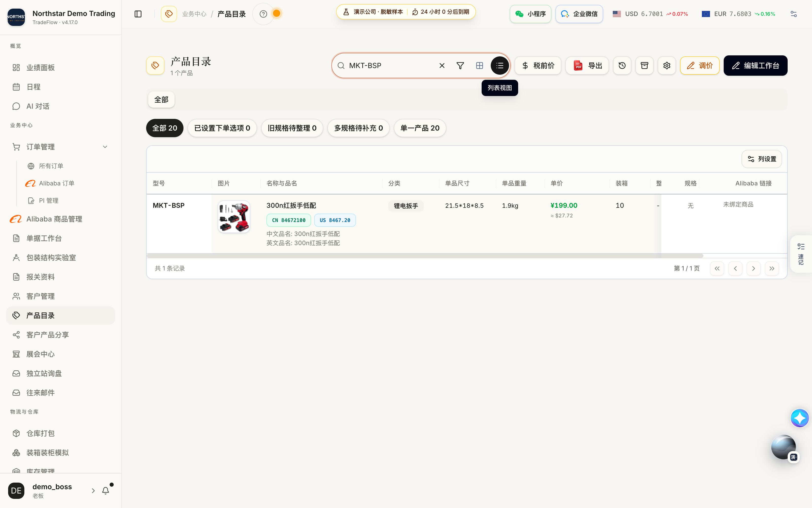812x508 pixels.
Task: Open the 速记 quick notes side tab
Action: pyautogui.click(x=801, y=254)
